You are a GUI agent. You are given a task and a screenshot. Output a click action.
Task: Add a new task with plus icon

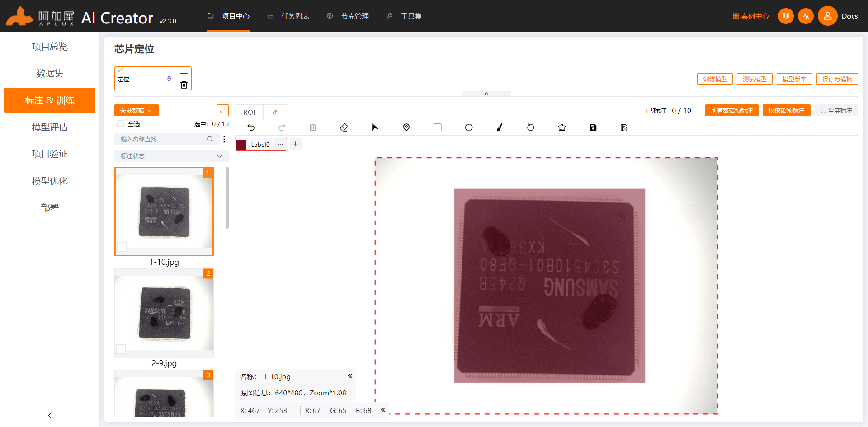(184, 73)
